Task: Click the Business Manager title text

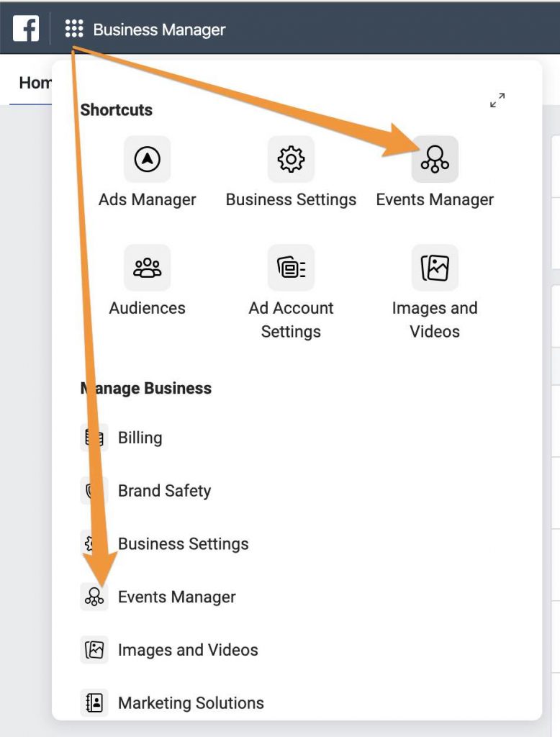Action: [159, 30]
